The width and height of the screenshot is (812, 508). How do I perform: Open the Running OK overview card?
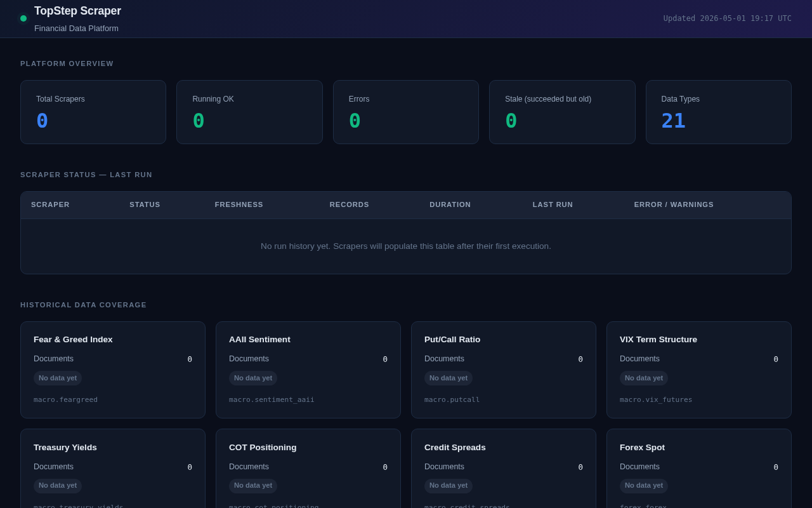pos(249,112)
